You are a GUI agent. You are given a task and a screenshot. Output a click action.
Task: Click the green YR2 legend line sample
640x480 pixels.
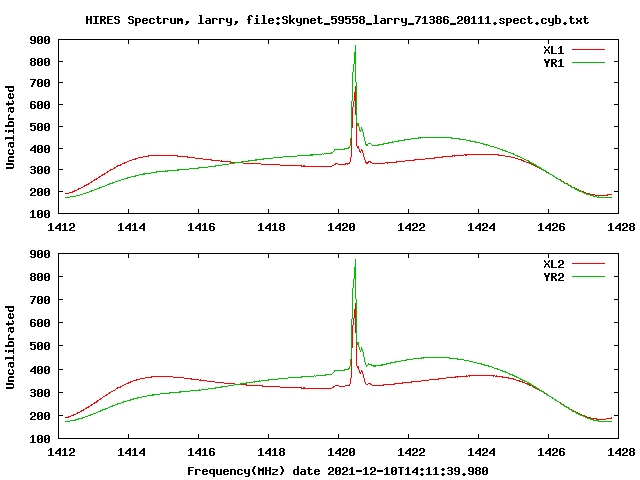(588, 277)
